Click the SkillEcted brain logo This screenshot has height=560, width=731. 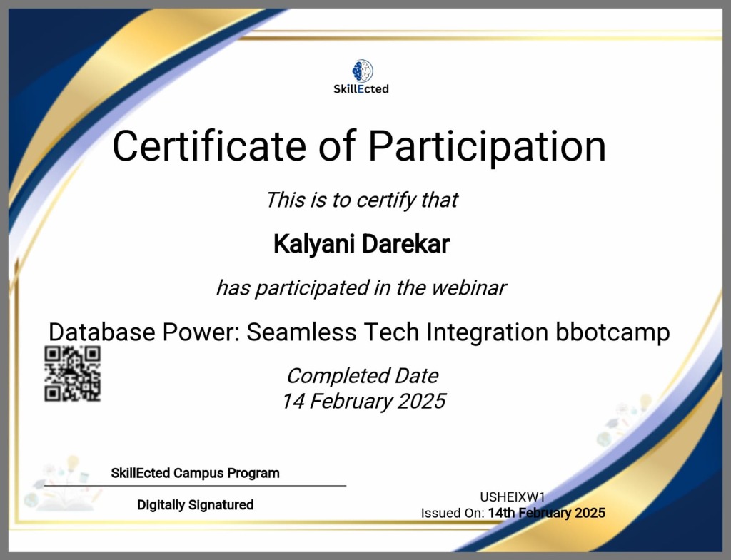pyautogui.click(x=361, y=71)
